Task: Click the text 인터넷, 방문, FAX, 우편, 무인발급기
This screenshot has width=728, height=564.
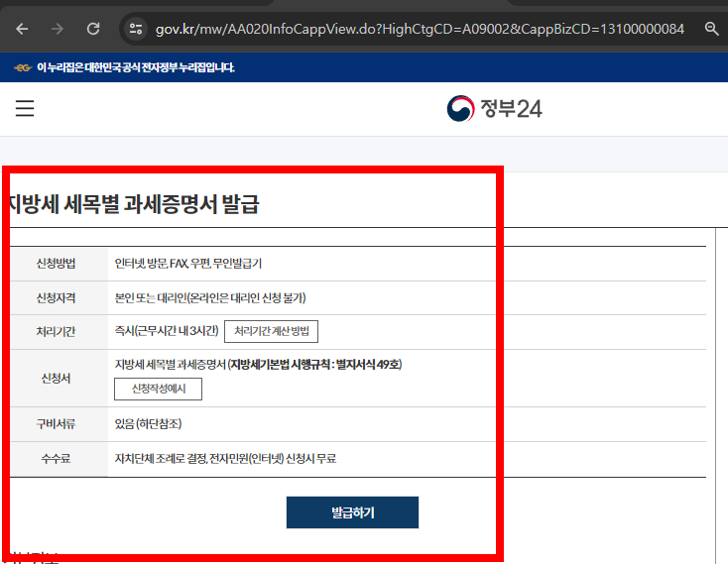Action: tap(188, 264)
